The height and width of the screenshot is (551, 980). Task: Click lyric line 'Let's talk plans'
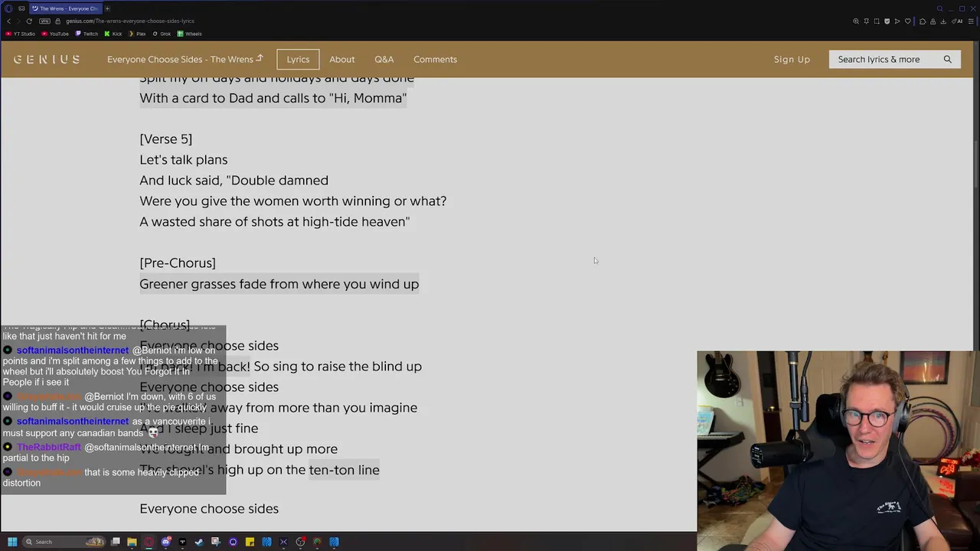(x=183, y=160)
